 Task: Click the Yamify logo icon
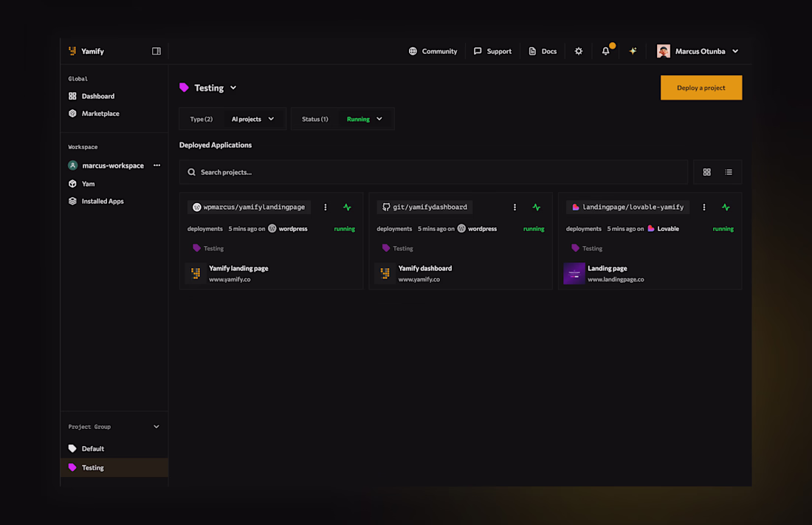[72, 51]
